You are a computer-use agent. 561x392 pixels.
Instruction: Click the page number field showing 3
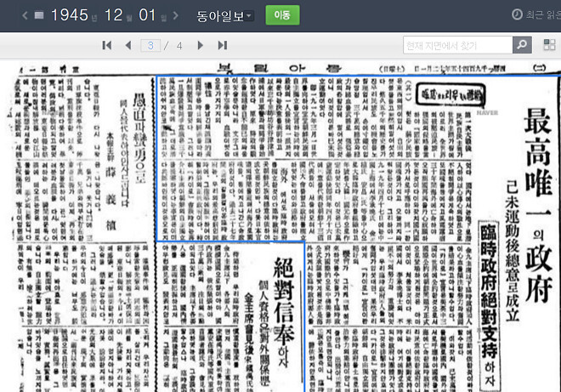(x=150, y=45)
